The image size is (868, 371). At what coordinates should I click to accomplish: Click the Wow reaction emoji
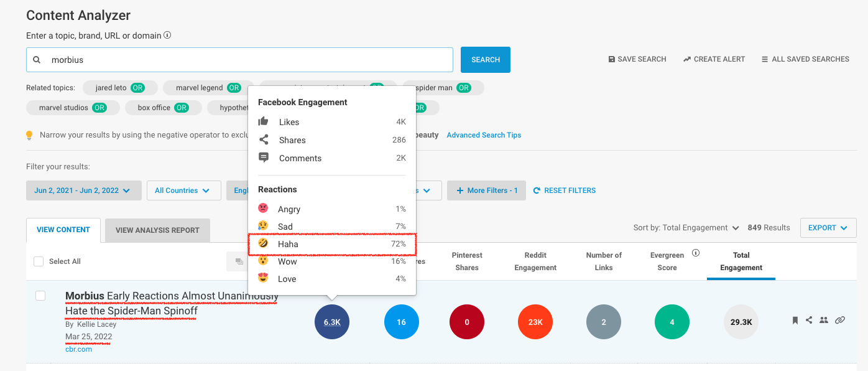[x=263, y=261]
